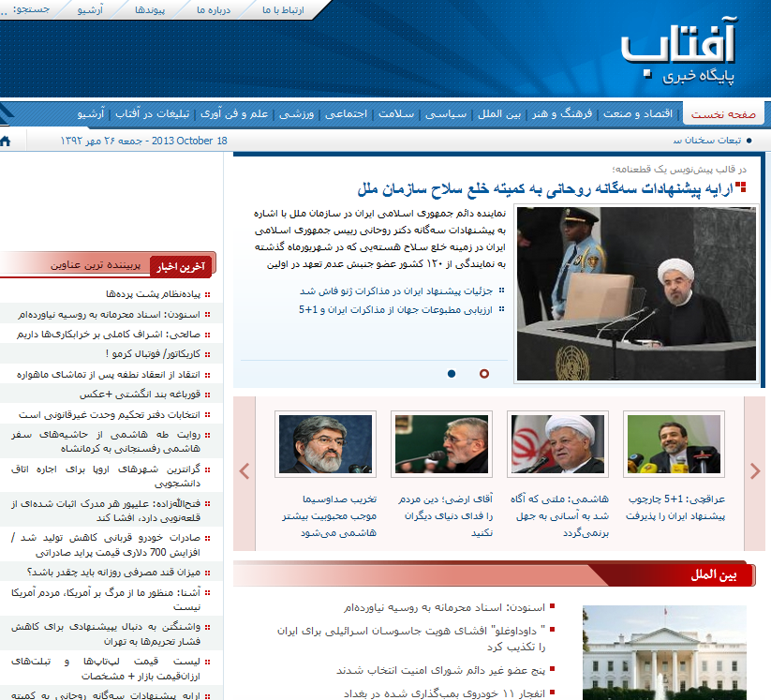Click the پیوندها top link

tap(150, 9)
